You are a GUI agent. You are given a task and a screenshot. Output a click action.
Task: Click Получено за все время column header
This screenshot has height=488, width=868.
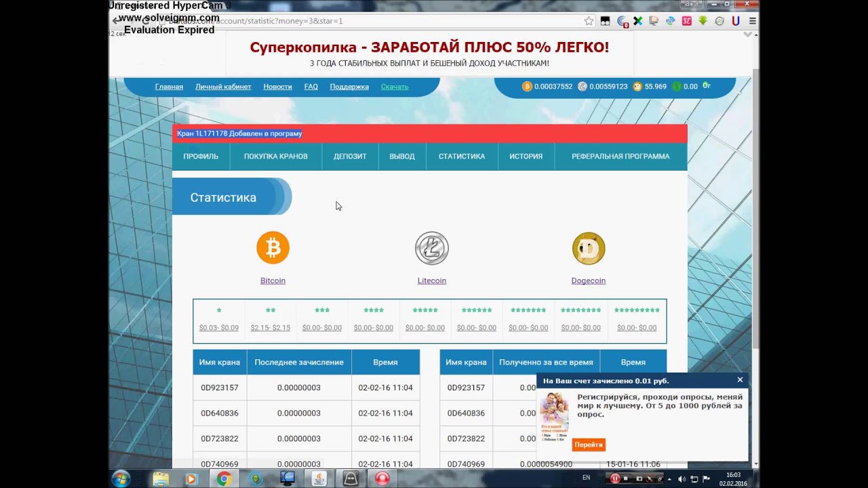546,363
